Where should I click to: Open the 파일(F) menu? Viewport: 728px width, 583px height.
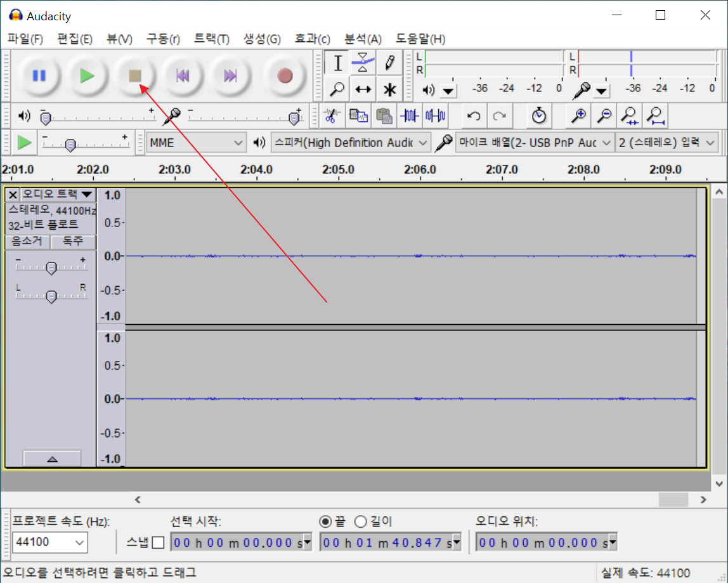click(x=25, y=39)
